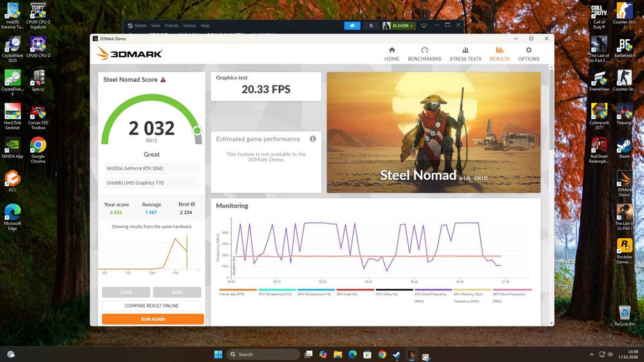644x362 pixels.
Task: Click the Steam notifications bell icon
Action: coord(371,26)
